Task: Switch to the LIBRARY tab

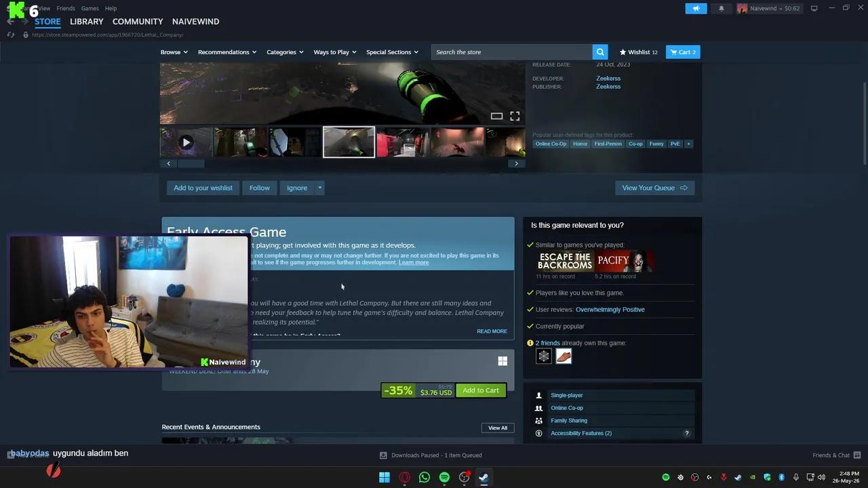Action: pos(87,22)
